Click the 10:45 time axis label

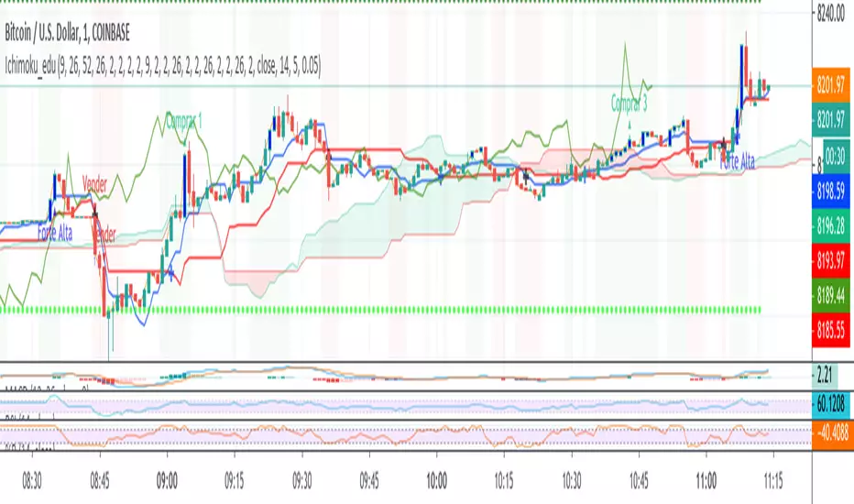point(639,481)
